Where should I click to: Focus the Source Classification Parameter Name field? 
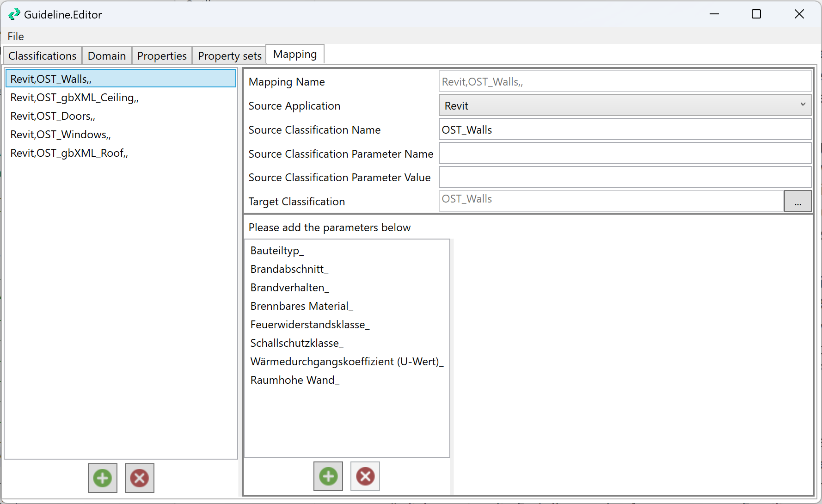point(625,154)
